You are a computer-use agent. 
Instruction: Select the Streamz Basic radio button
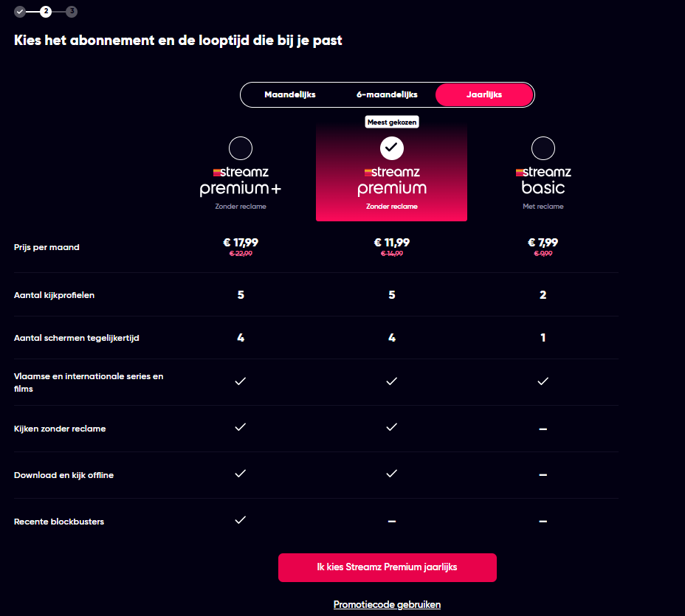tap(543, 148)
